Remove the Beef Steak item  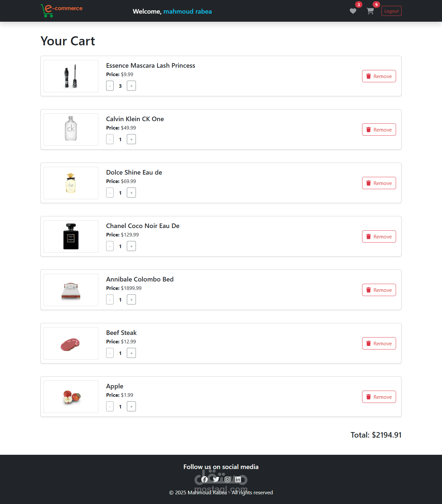pos(379,344)
